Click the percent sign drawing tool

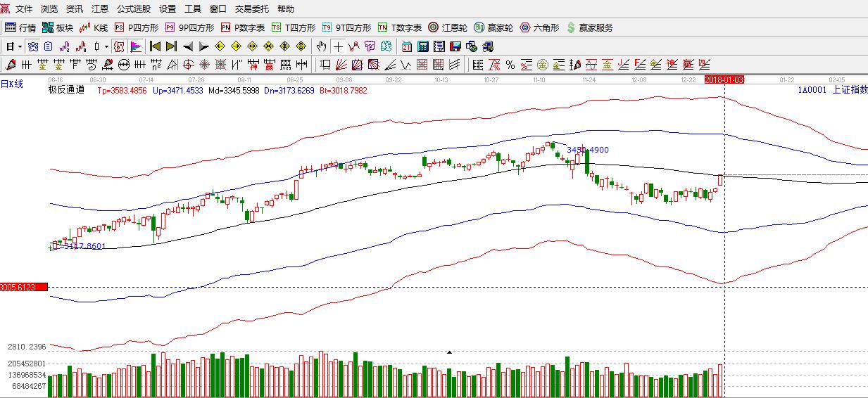510,65
